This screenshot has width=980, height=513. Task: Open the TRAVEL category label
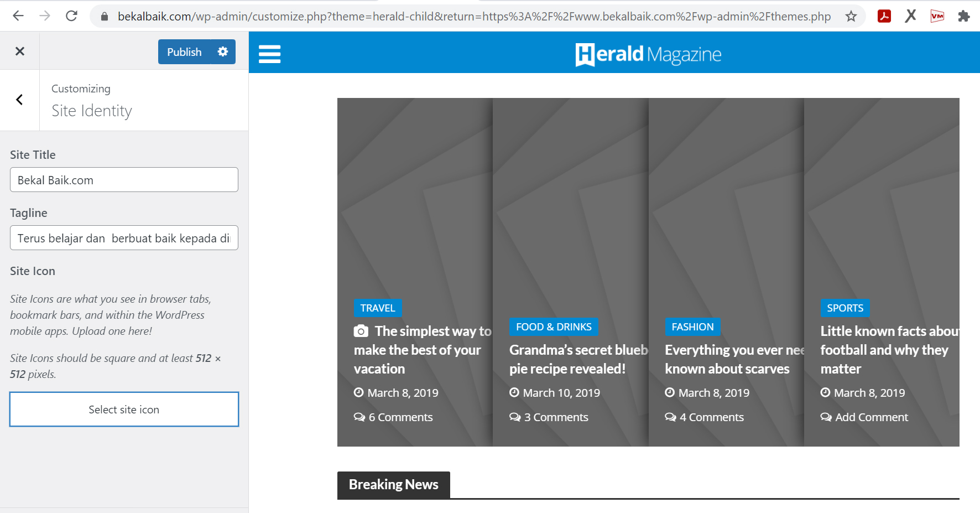378,308
